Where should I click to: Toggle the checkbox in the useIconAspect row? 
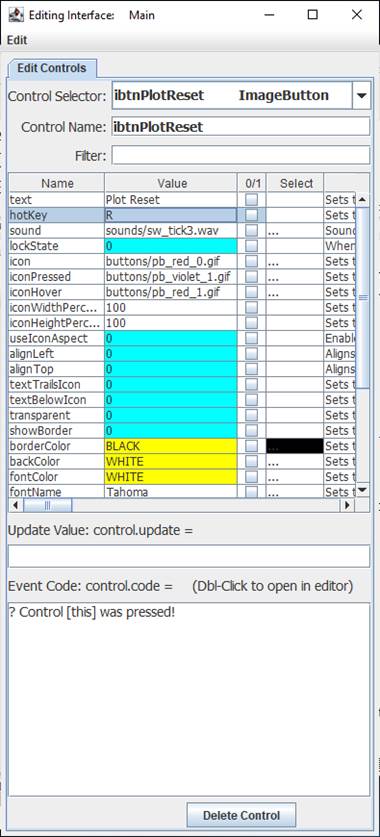tap(251, 338)
